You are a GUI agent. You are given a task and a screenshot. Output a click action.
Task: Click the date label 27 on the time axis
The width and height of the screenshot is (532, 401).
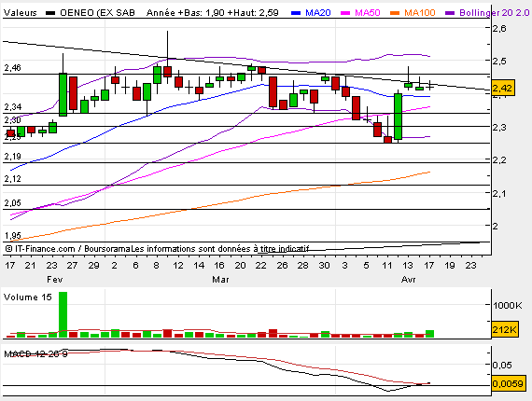72,266
